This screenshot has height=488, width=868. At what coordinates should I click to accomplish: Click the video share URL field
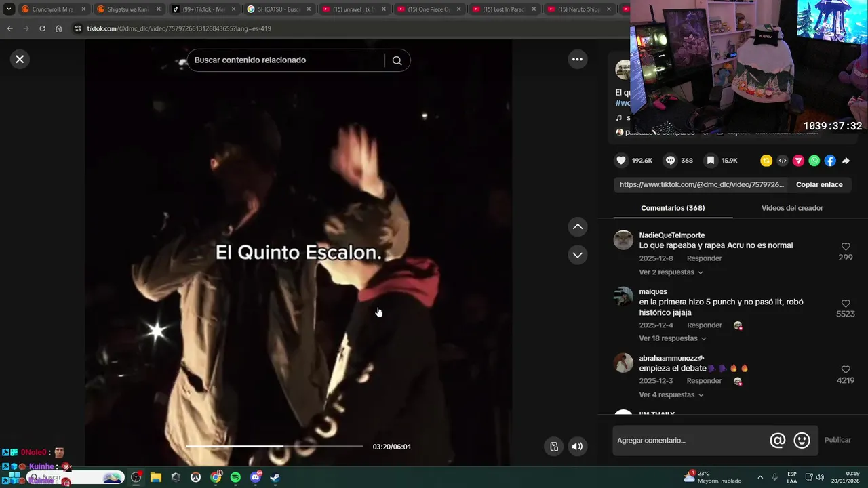tap(702, 184)
